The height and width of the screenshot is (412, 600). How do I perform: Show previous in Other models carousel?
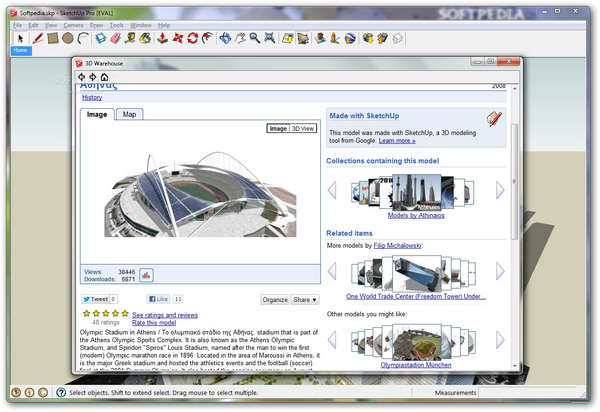point(332,340)
